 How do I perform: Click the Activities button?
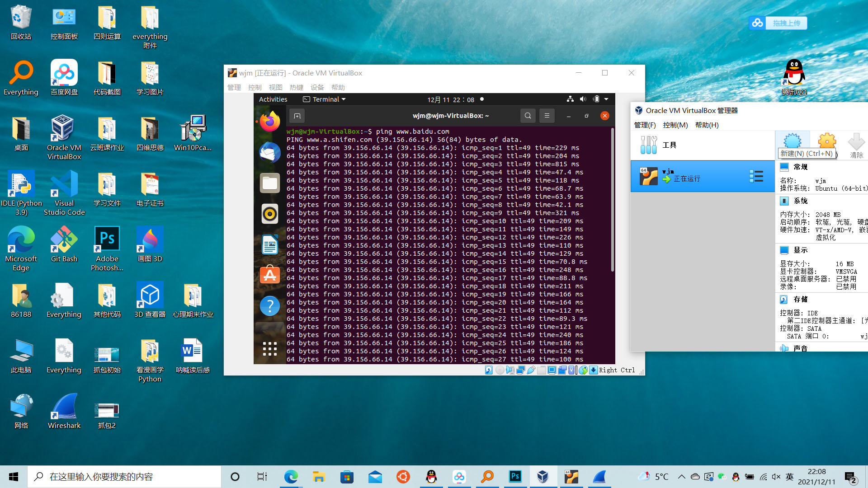point(273,99)
